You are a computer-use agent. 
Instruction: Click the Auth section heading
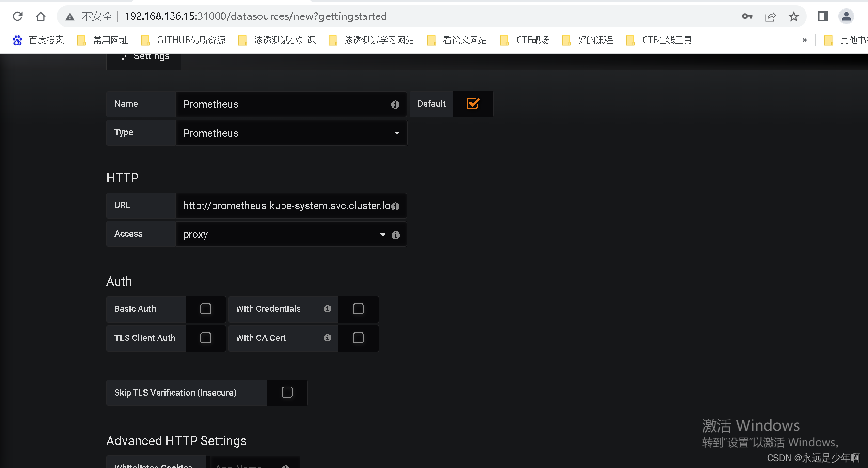[119, 281]
